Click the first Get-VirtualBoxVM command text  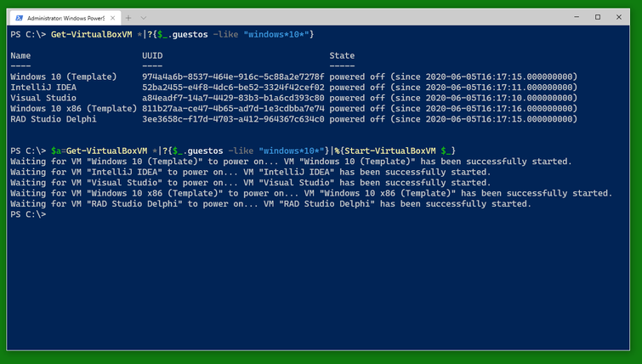click(91, 35)
